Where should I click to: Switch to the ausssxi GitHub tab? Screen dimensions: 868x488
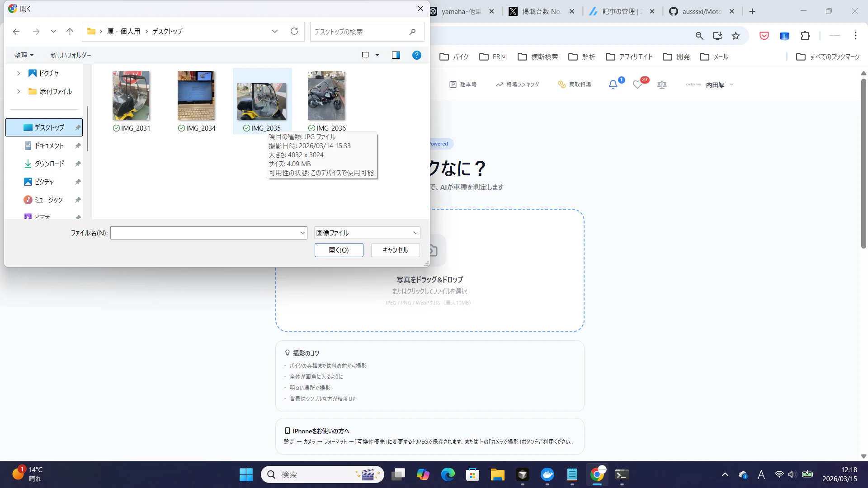click(x=702, y=11)
